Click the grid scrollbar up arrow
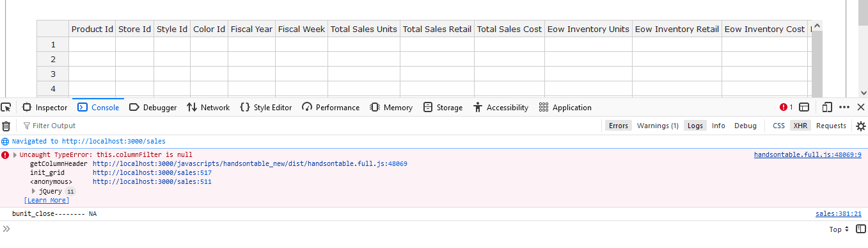Screen dimensions: 868x248 pyautogui.click(x=817, y=26)
